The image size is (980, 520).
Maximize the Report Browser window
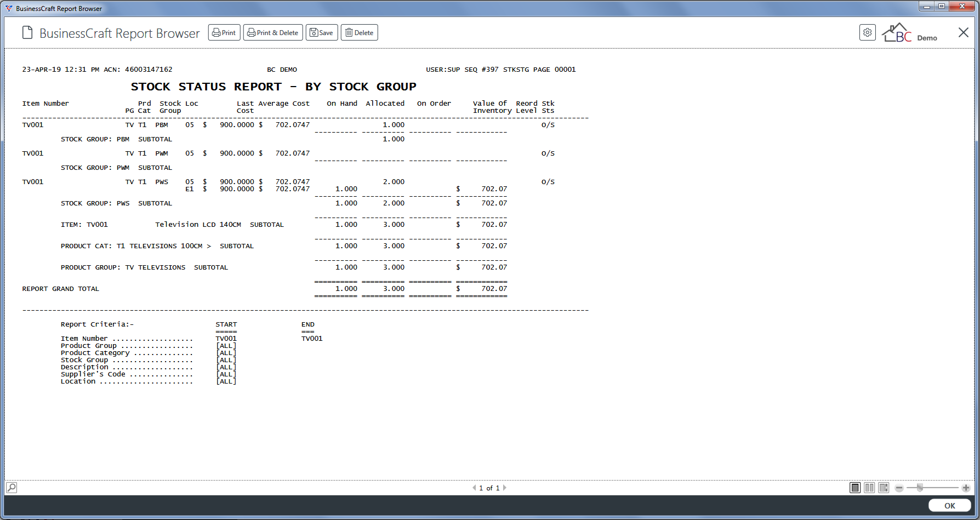[x=941, y=7]
